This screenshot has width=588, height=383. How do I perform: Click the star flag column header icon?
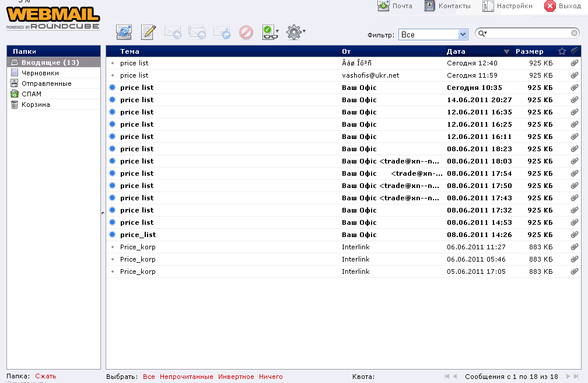click(562, 51)
